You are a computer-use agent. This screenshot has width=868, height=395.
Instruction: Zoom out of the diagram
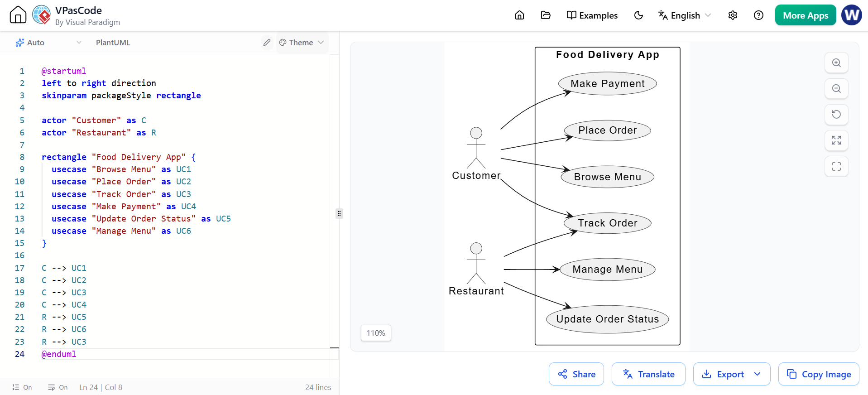pyautogui.click(x=836, y=89)
